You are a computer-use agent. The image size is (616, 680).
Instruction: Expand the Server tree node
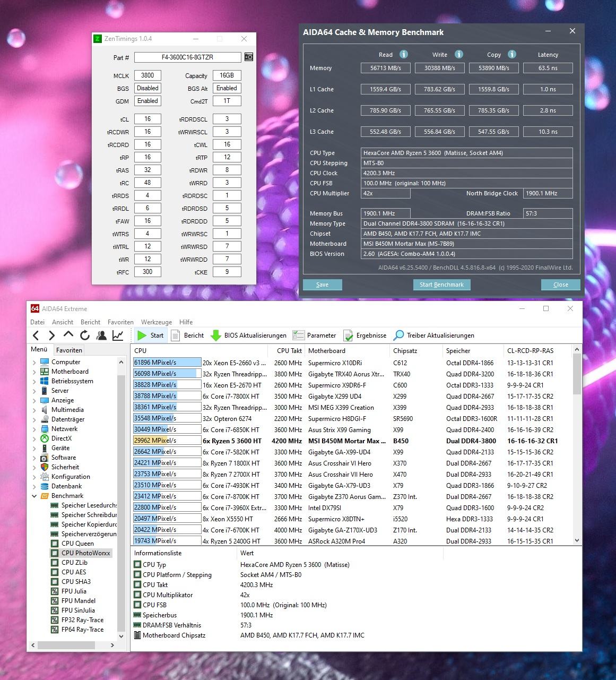34,391
